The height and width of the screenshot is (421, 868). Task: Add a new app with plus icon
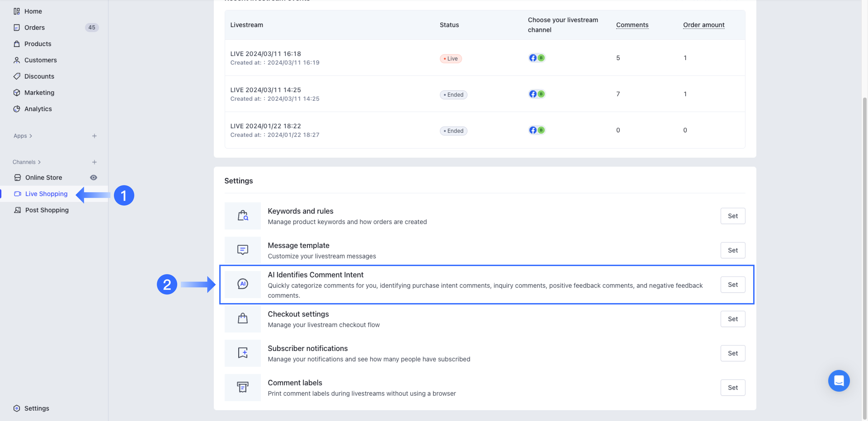[x=94, y=136]
